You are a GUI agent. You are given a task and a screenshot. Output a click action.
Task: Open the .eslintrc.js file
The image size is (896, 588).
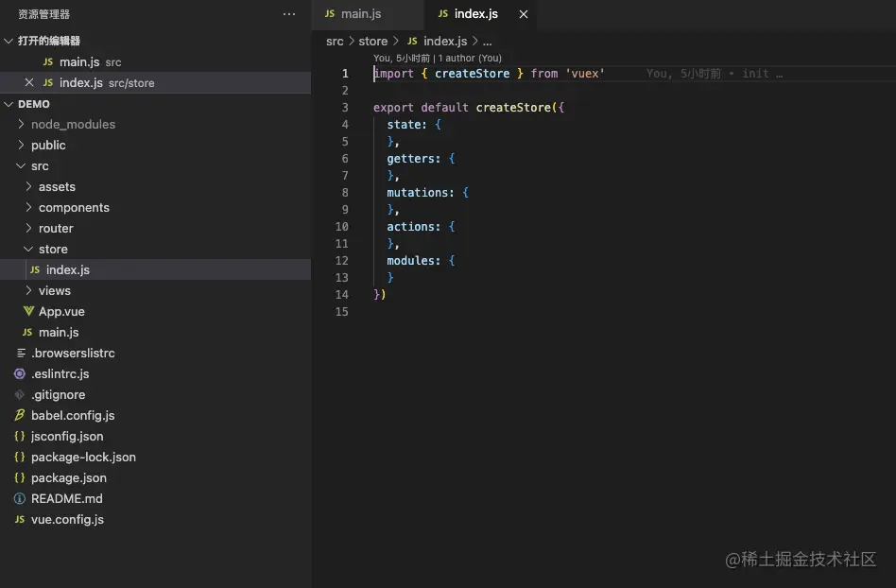[x=155, y=373]
